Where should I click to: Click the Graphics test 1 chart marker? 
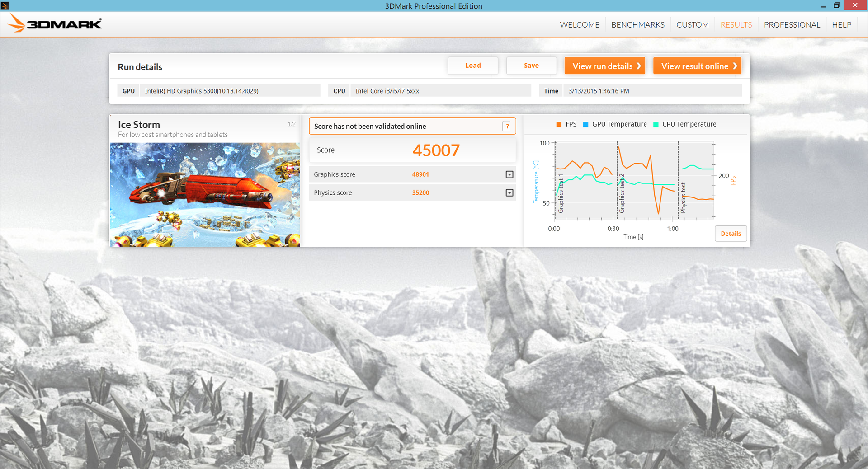561,193
